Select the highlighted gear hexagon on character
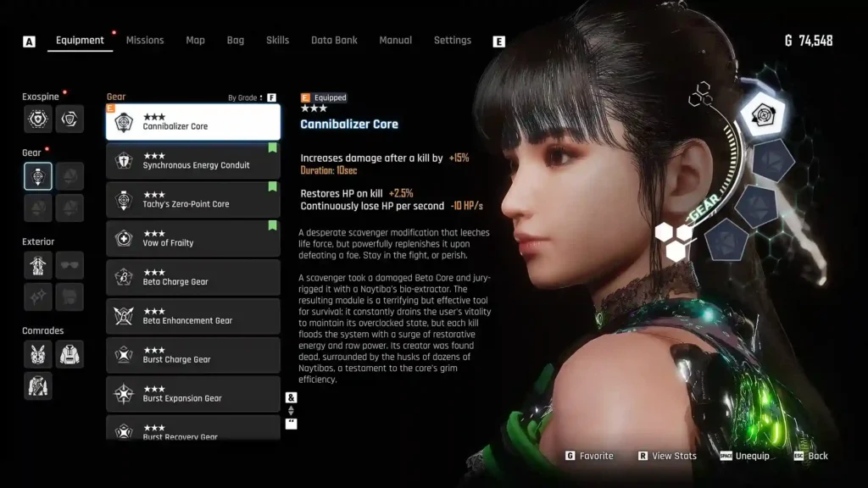 [763, 115]
